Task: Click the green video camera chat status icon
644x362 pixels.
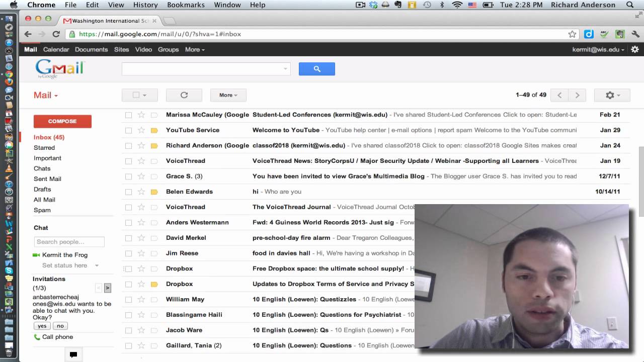Action: coord(36,255)
